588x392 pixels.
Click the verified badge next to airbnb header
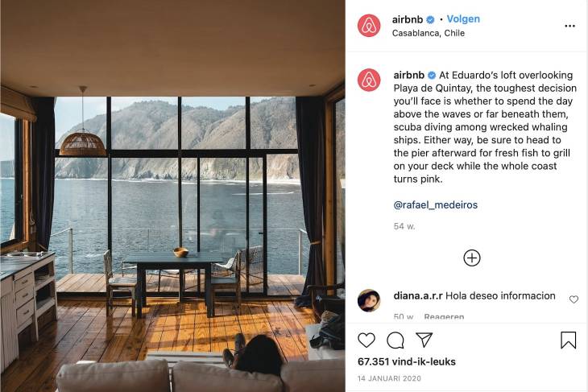click(430, 19)
